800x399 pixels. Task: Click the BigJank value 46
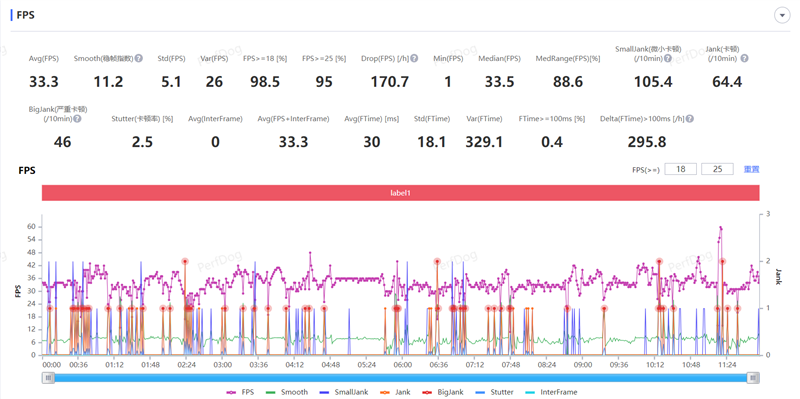(x=62, y=142)
